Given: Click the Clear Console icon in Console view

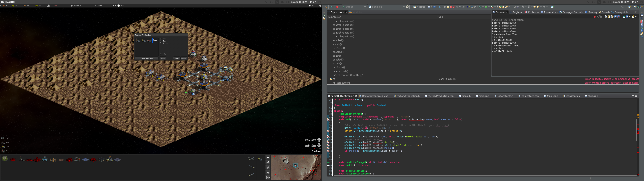Looking at the screenshot, I should pos(606,17).
